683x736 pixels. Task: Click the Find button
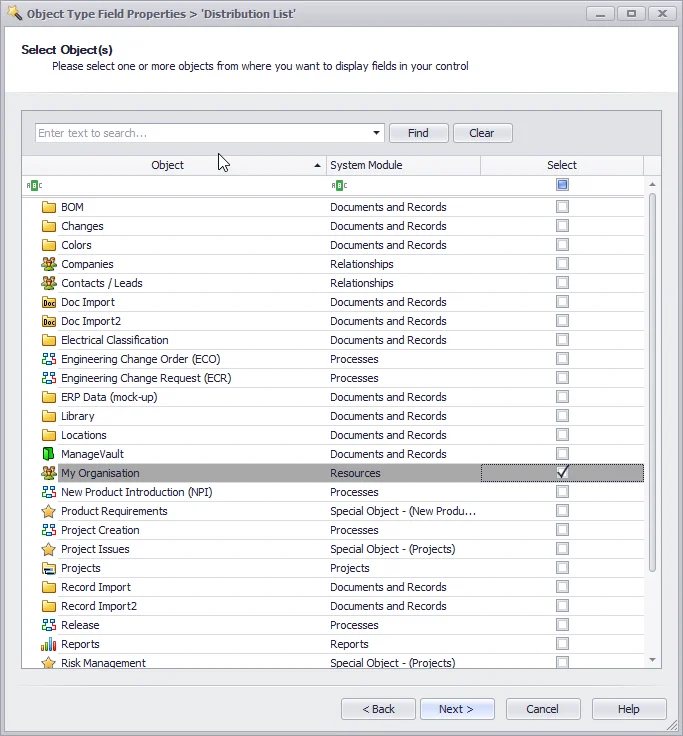pos(418,133)
